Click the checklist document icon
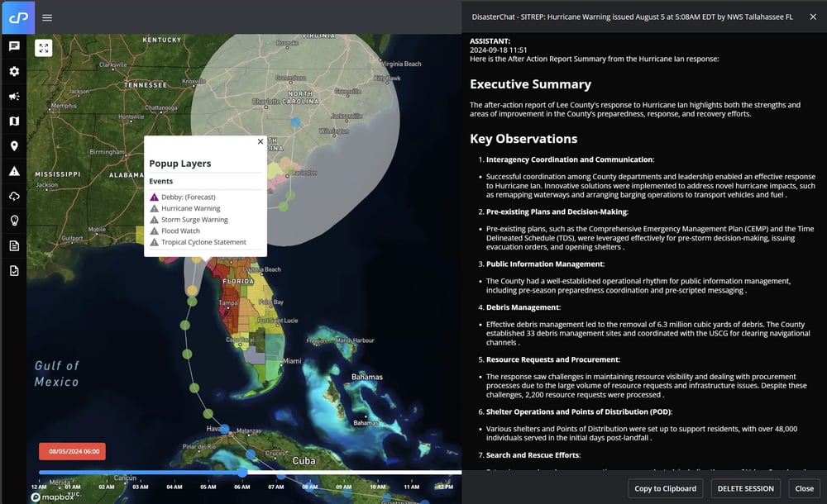827x504 pixels. click(14, 270)
